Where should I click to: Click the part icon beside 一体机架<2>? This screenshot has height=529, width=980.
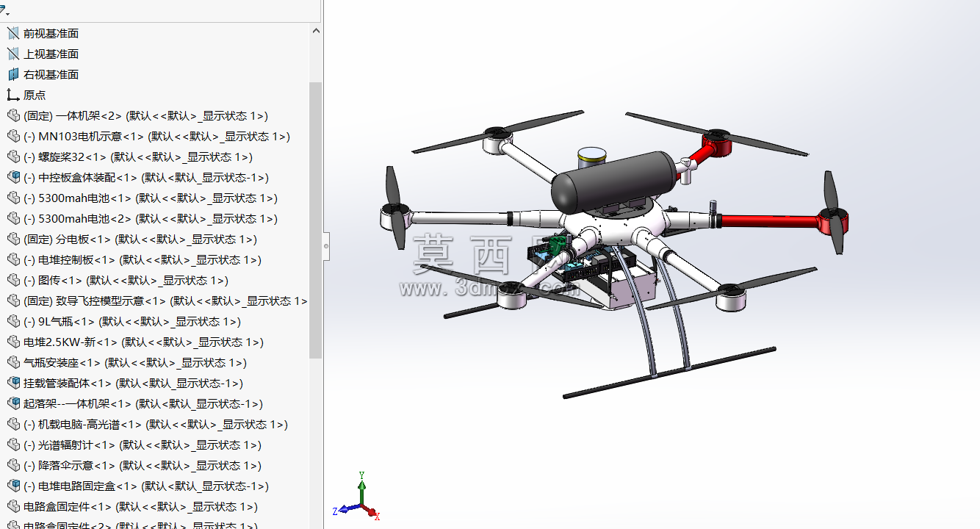click(12, 115)
